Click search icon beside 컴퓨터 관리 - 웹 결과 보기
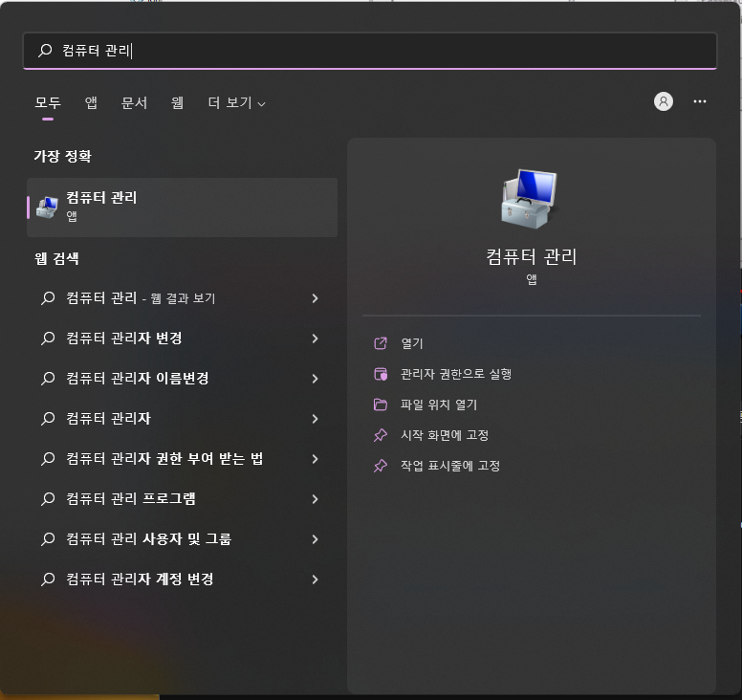Viewport: 742px width, 700px height. pyautogui.click(x=48, y=298)
